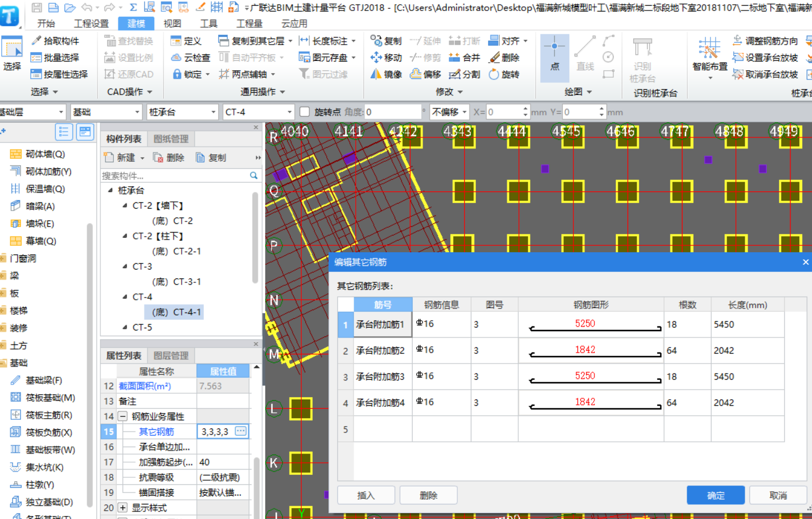
Task: Open the 工程设置 ribbon tab
Action: [91, 24]
